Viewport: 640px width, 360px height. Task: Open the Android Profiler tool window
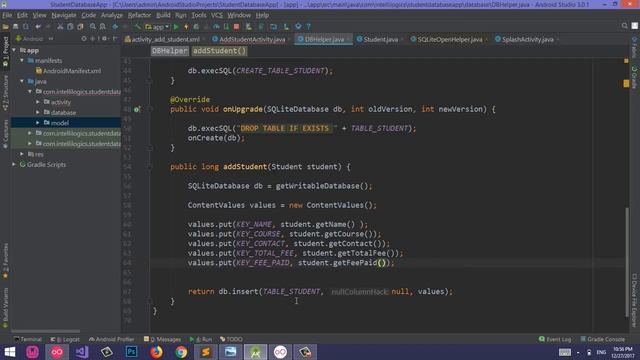click(x=111, y=339)
